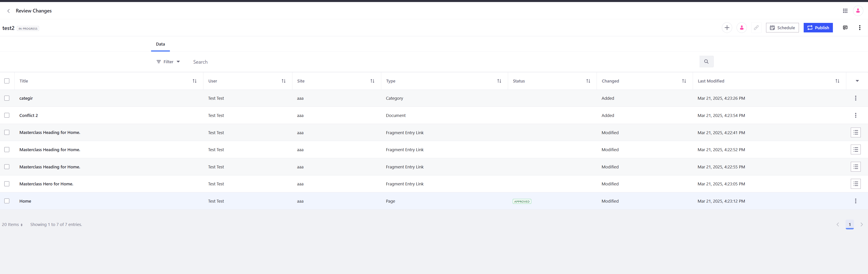Open the Masterclass Hero for Home entry
The width and height of the screenshot is (868, 274).
tap(46, 184)
